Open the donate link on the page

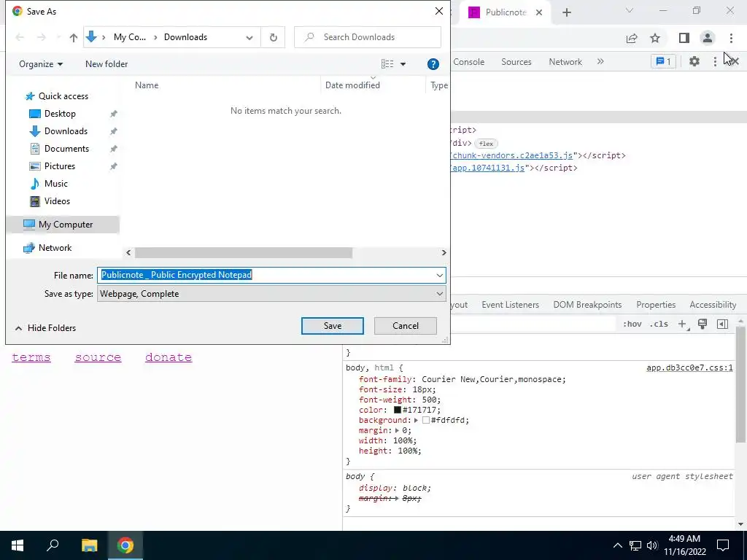(169, 357)
